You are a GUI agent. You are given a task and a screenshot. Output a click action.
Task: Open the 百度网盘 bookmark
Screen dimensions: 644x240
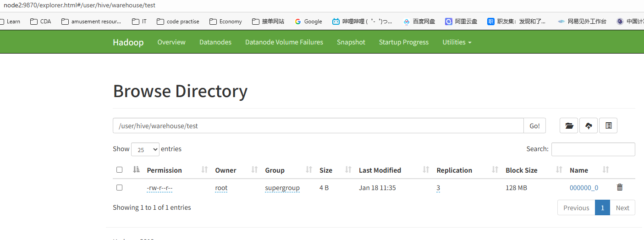pos(419,21)
